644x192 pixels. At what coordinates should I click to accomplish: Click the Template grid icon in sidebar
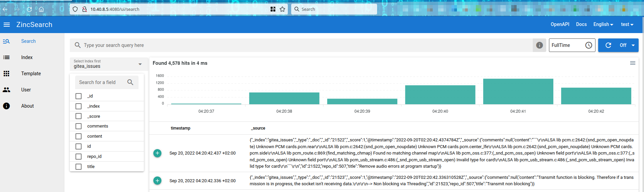click(x=6, y=74)
